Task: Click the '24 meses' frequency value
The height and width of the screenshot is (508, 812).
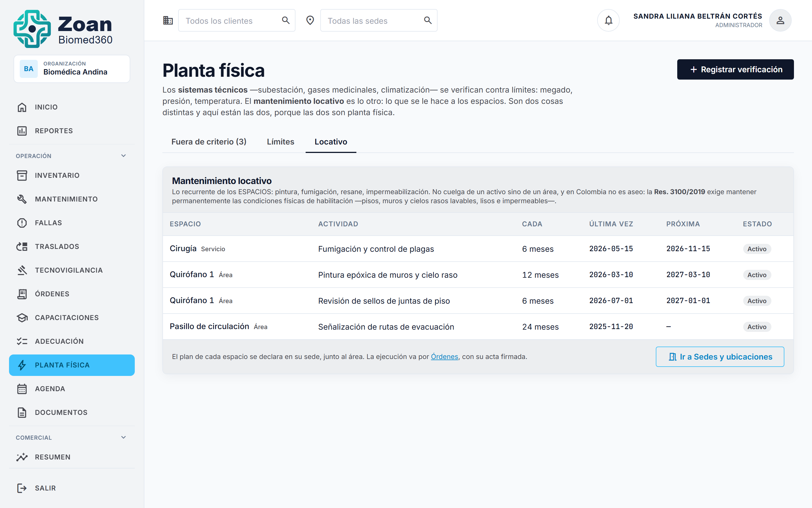Action: coord(540,327)
